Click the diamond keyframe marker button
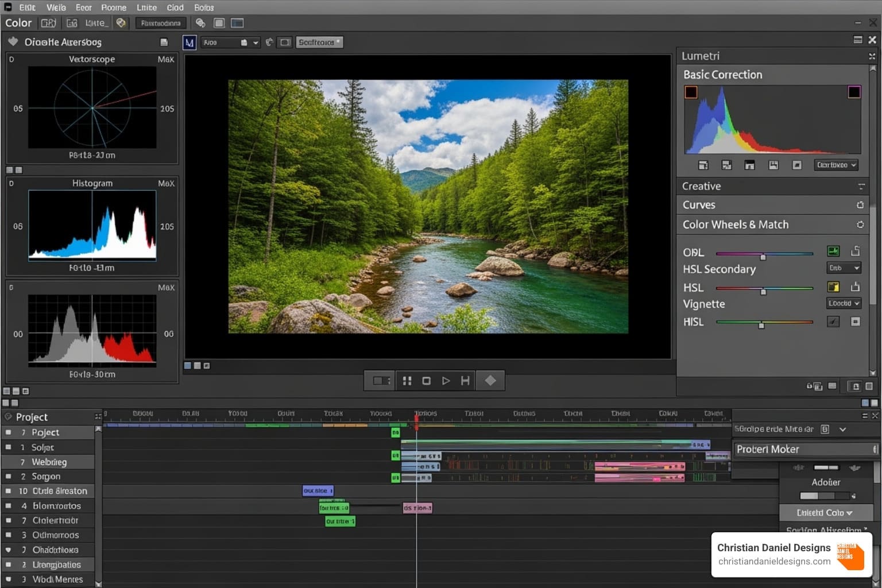Screen dimensions: 882x588 490,381
